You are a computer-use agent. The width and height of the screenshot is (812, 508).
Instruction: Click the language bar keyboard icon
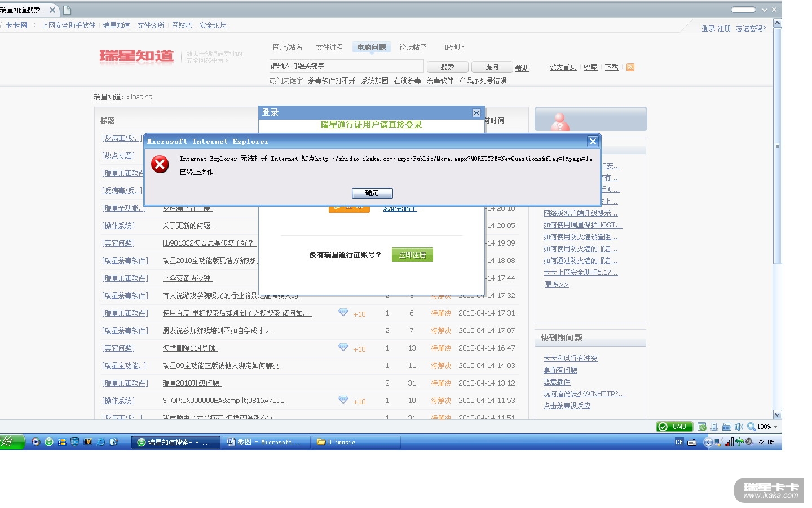692,443
